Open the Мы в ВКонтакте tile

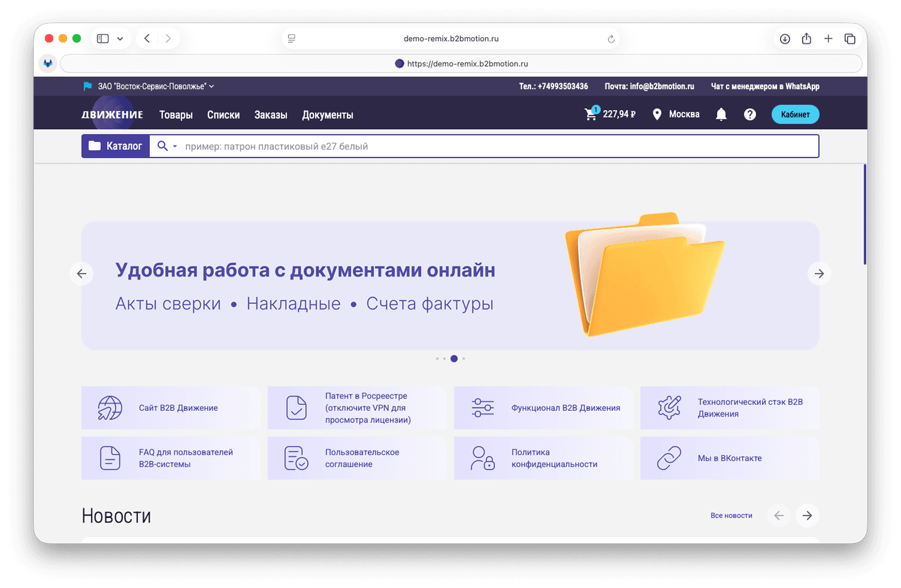coord(730,458)
